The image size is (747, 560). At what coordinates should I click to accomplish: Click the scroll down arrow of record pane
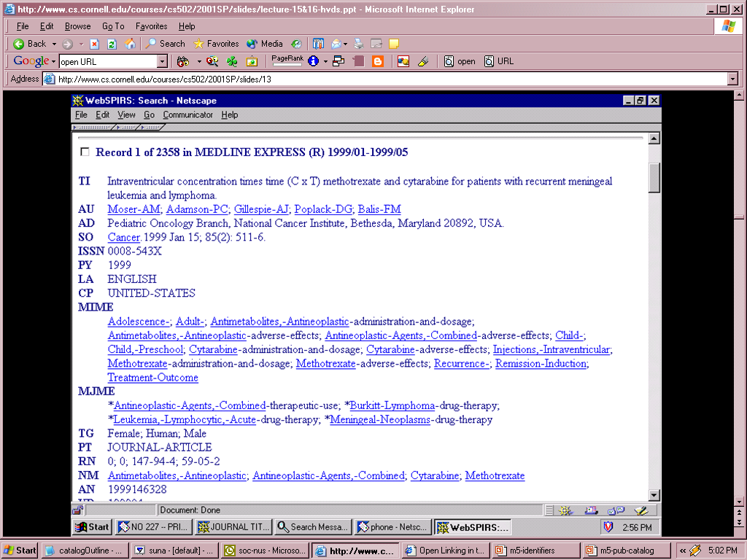point(654,495)
